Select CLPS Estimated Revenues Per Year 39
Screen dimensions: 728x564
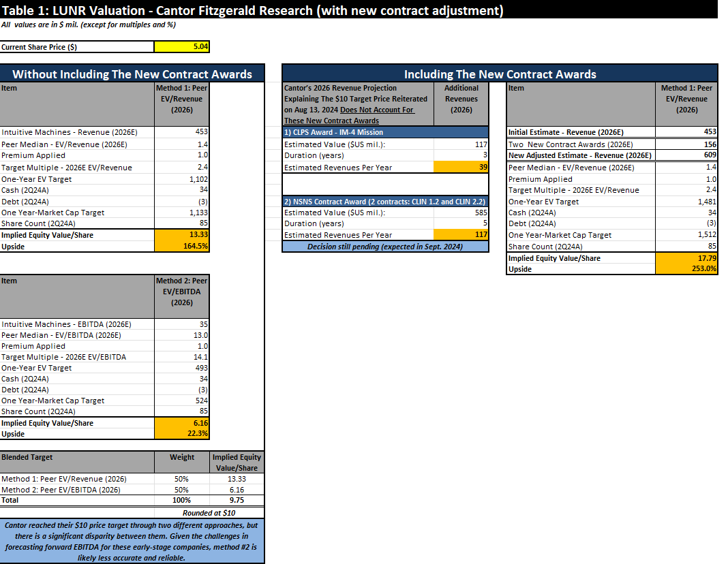click(461, 167)
